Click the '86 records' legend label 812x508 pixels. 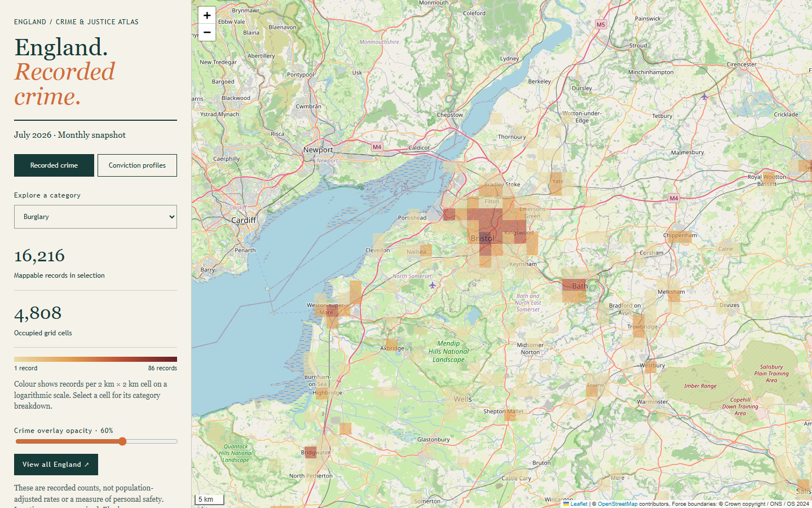click(x=162, y=368)
